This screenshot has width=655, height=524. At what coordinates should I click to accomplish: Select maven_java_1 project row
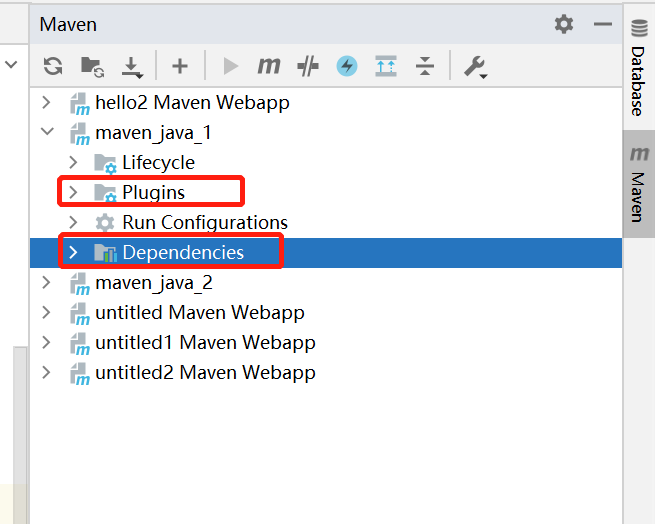(x=326, y=132)
